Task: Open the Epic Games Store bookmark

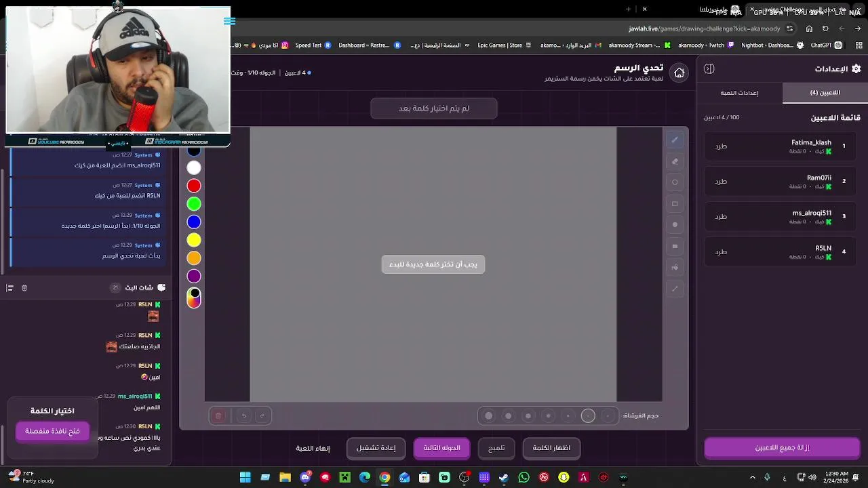Action: pyautogui.click(x=505, y=45)
